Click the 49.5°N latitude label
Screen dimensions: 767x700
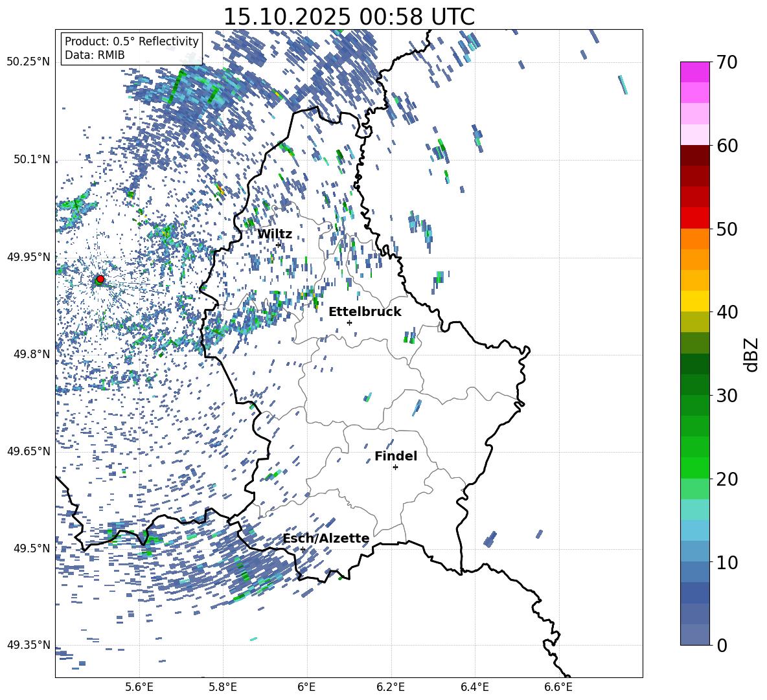32,548
